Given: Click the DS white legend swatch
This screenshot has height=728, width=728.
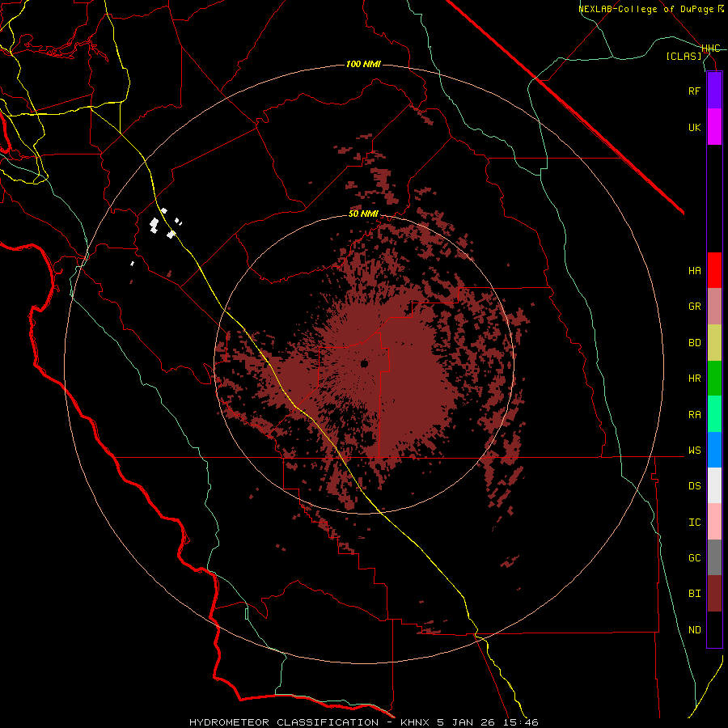Looking at the screenshot, I should click(714, 485).
